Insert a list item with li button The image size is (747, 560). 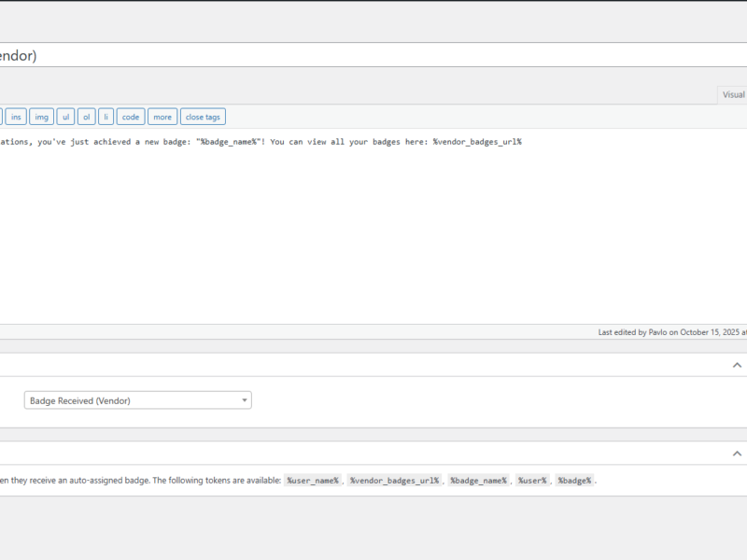click(106, 117)
